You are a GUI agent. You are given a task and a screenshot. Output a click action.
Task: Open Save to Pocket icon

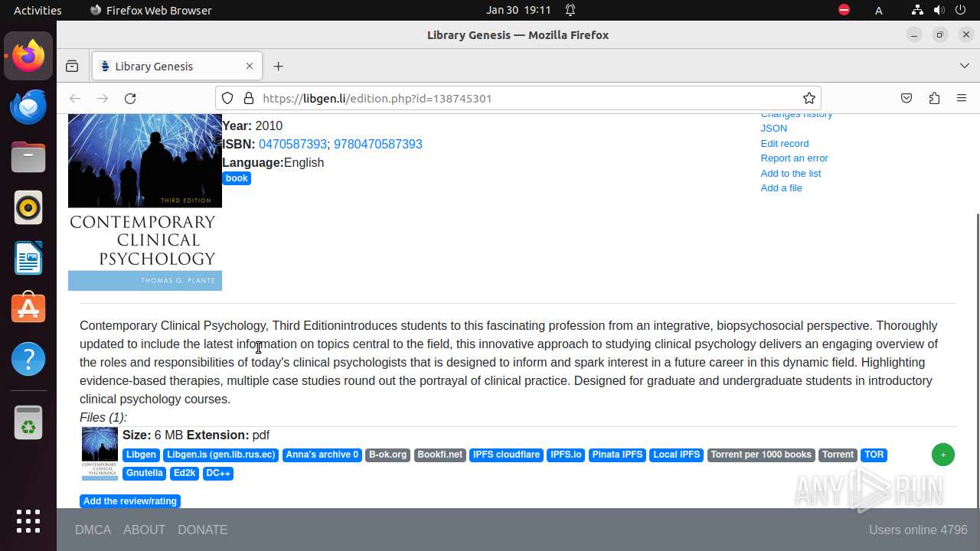point(906,98)
